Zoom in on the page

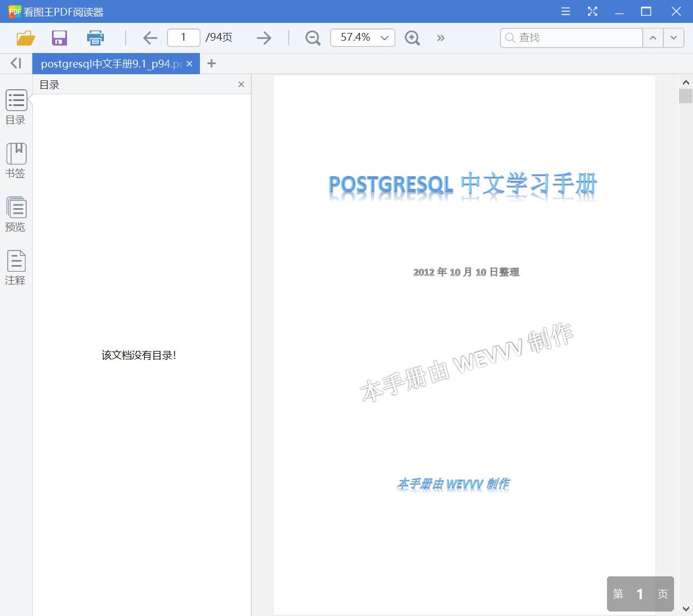pos(412,37)
